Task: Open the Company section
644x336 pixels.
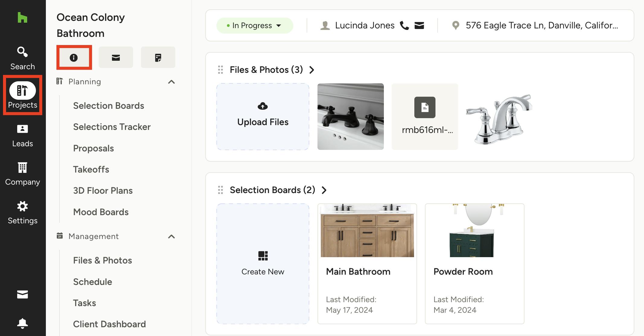Action: pyautogui.click(x=23, y=174)
